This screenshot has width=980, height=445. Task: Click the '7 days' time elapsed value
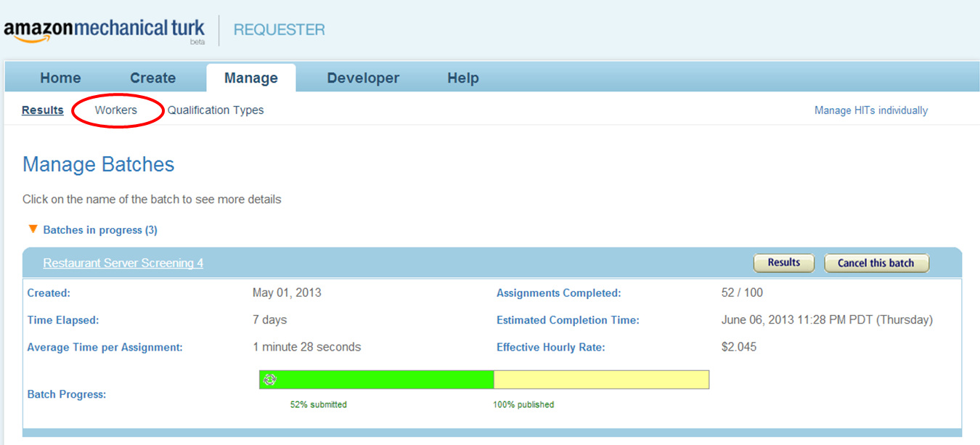(270, 319)
